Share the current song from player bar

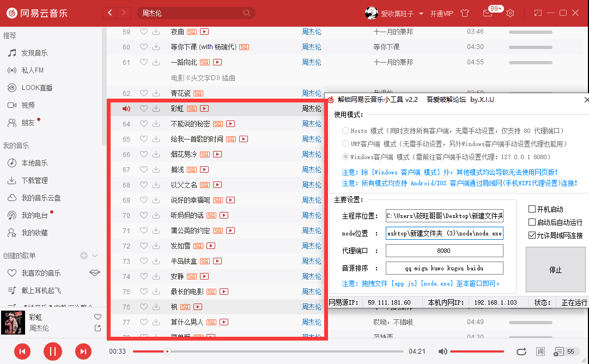[98, 328]
